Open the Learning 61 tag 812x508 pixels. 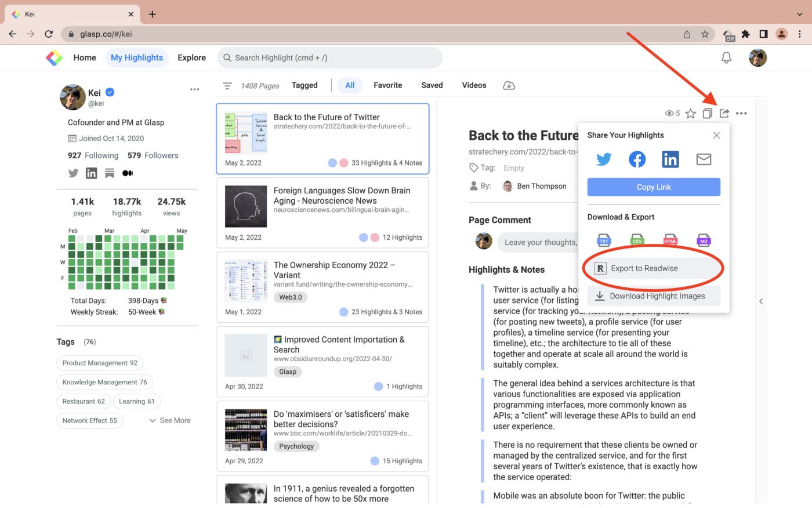pos(137,401)
